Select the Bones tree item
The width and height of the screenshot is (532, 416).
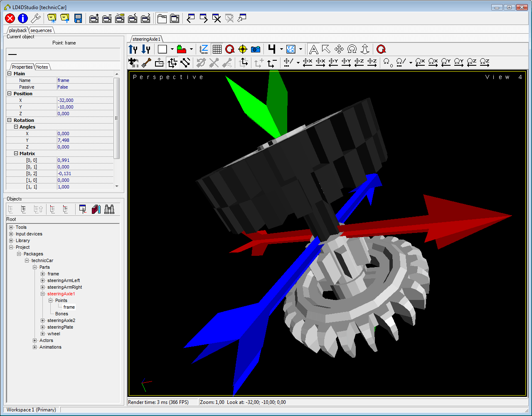coord(62,314)
